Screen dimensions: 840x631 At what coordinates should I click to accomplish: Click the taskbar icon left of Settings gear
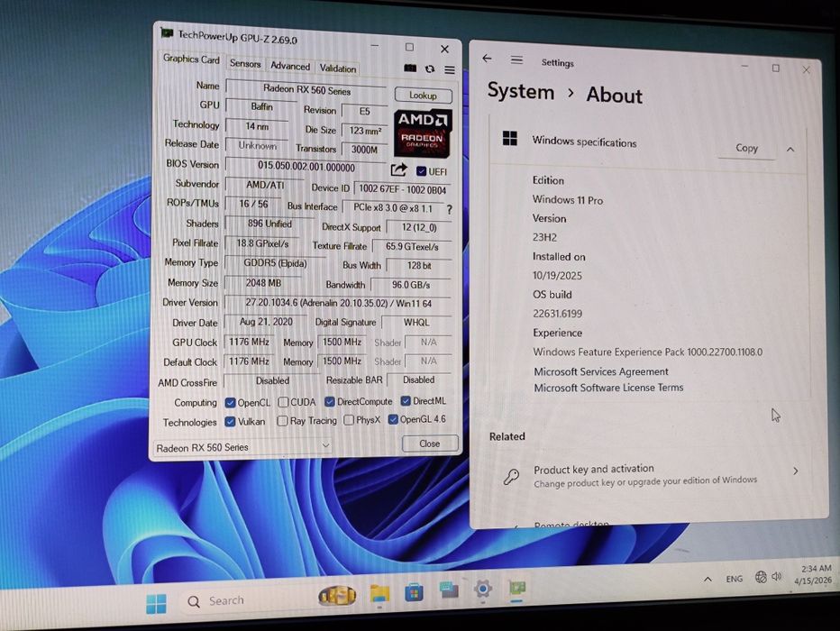(449, 590)
